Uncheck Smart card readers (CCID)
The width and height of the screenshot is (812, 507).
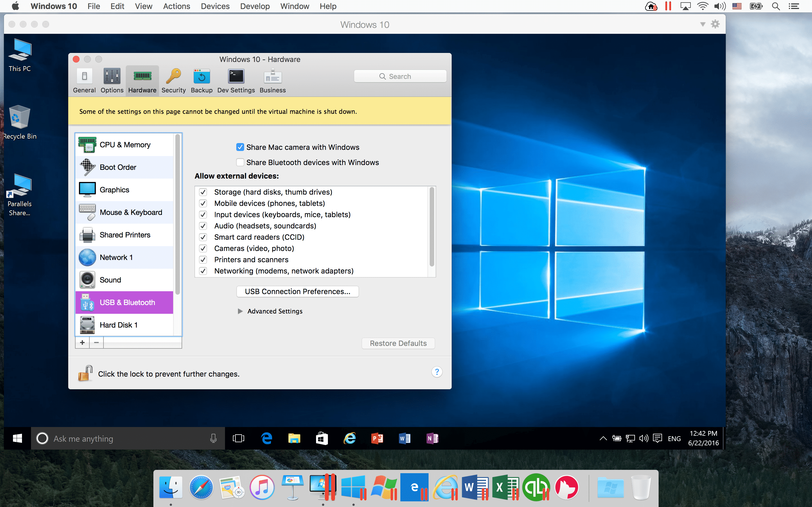pyautogui.click(x=203, y=237)
